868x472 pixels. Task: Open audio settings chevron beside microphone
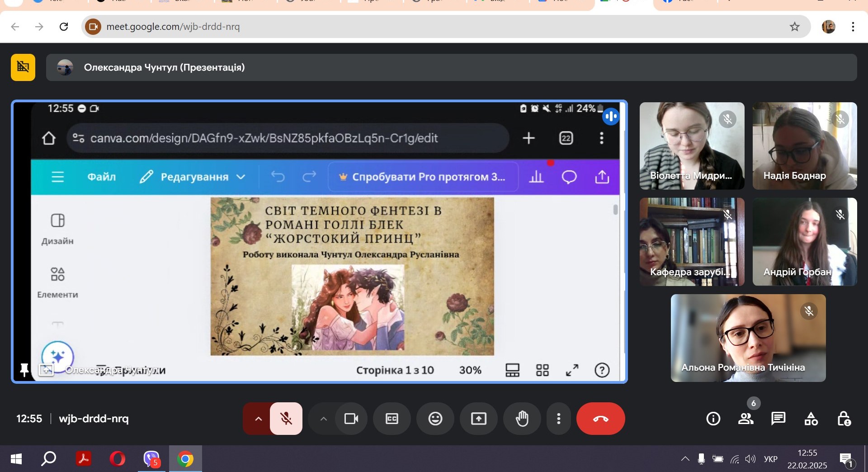point(258,419)
